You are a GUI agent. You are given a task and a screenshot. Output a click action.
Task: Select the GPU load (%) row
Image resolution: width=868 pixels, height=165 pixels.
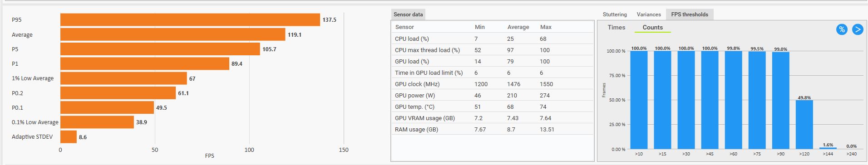pos(493,61)
